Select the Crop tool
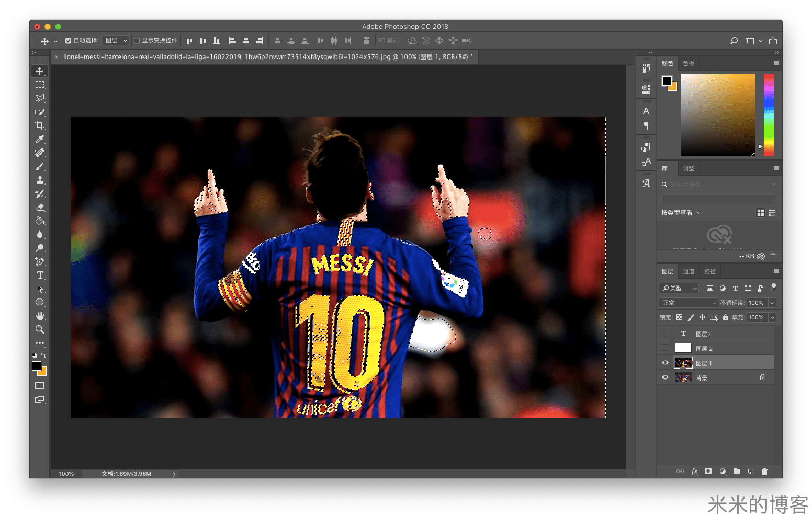812x517 pixels. [40, 125]
